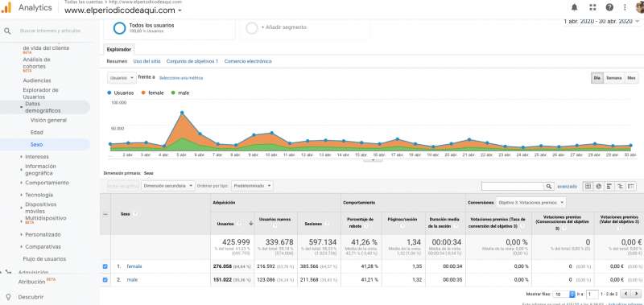Click the table search input field
Screen dimensions: 644x305
point(513,187)
